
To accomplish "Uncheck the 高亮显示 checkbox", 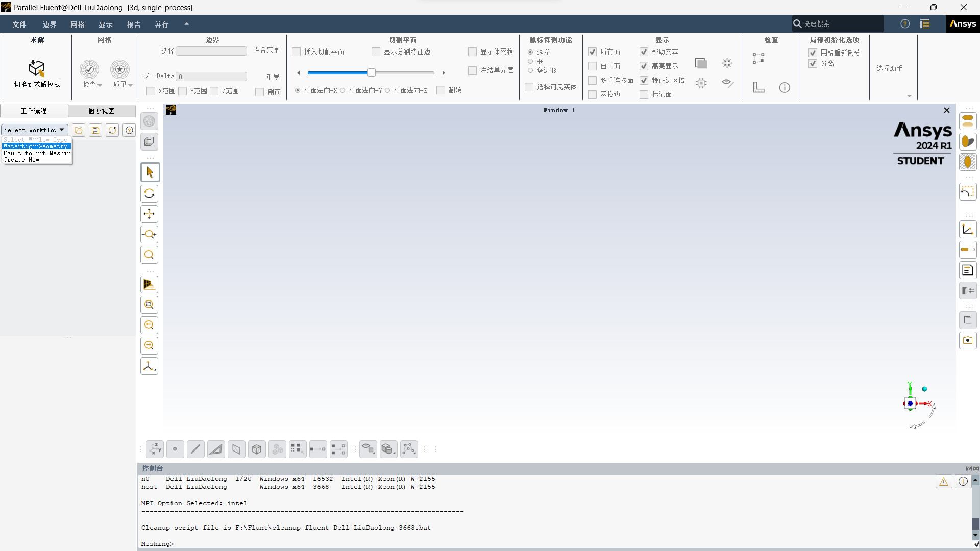I will [x=643, y=66].
